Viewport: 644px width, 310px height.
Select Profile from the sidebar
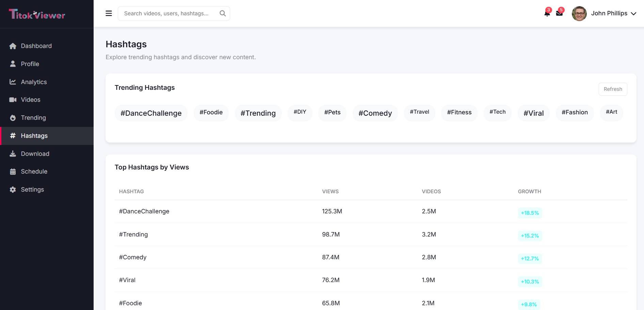[x=30, y=64]
